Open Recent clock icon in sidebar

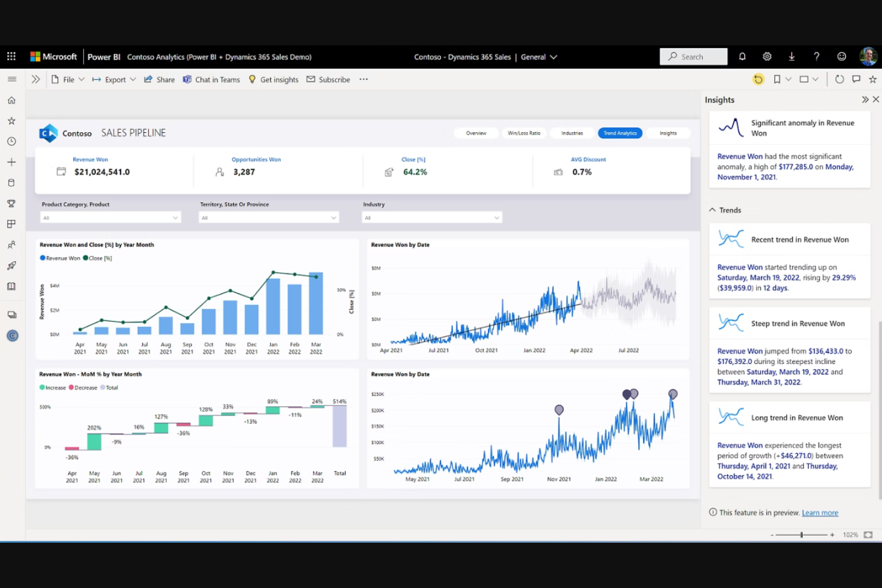point(11,142)
